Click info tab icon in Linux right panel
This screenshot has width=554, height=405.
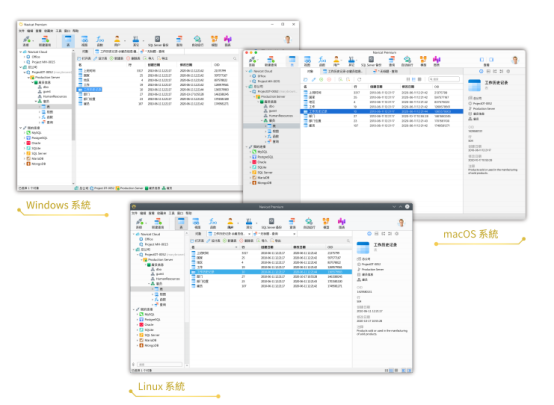[369, 234]
